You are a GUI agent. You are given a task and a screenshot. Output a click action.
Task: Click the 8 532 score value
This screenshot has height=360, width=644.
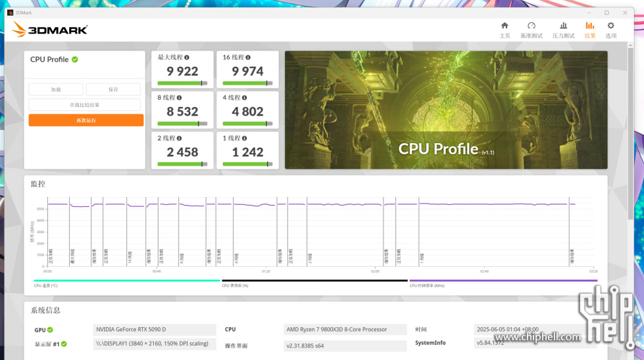click(x=182, y=112)
